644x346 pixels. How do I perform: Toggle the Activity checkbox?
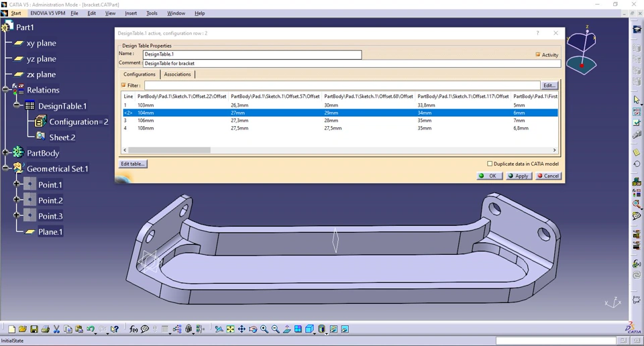pyautogui.click(x=537, y=54)
